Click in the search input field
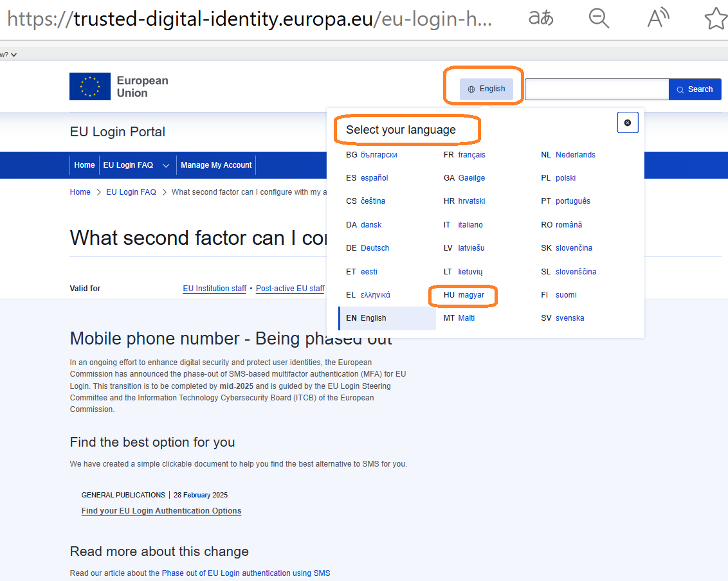This screenshot has width=728, height=581. point(596,89)
